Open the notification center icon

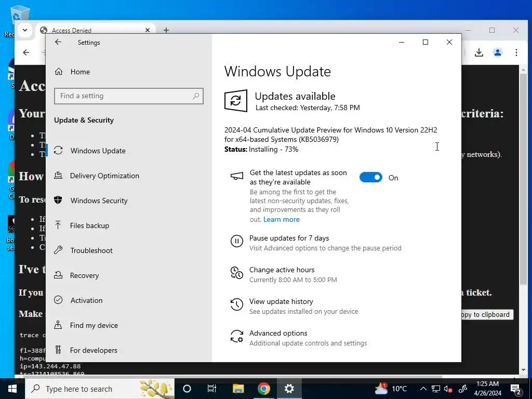pos(516,389)
